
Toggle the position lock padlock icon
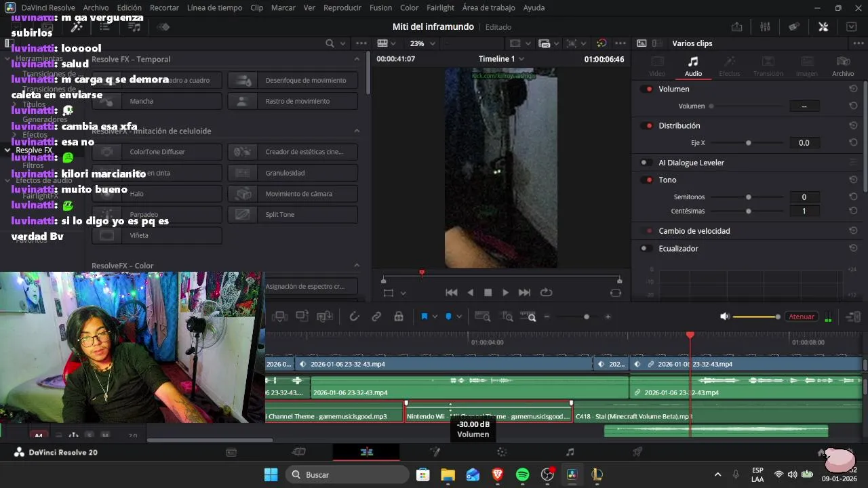399,317
